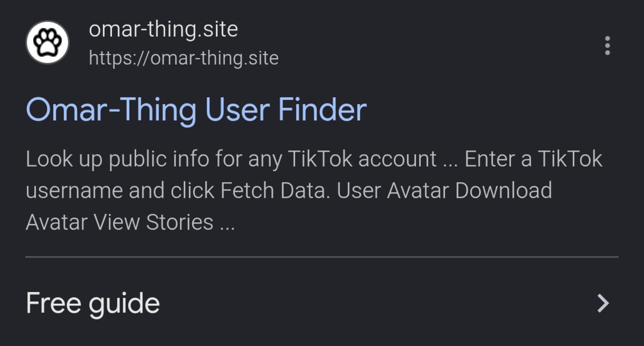Click the omar-thing.site site name

point(163,29)
